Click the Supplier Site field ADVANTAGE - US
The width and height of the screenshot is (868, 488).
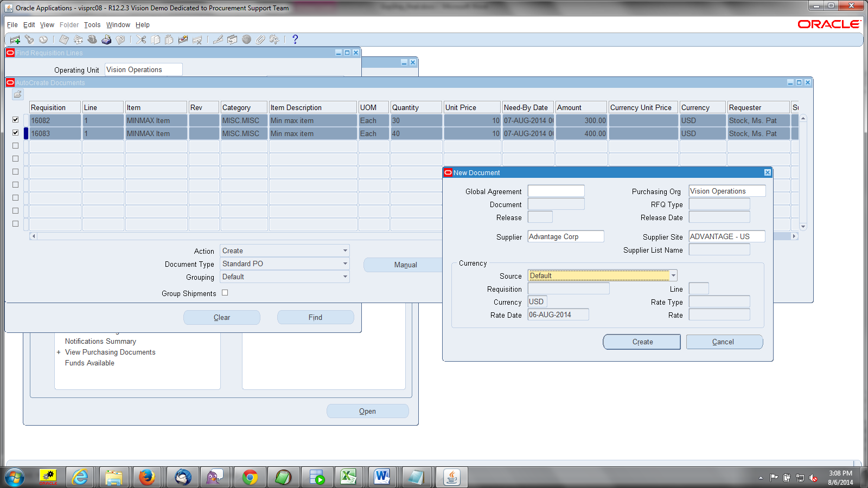click(x=727, y=236)
